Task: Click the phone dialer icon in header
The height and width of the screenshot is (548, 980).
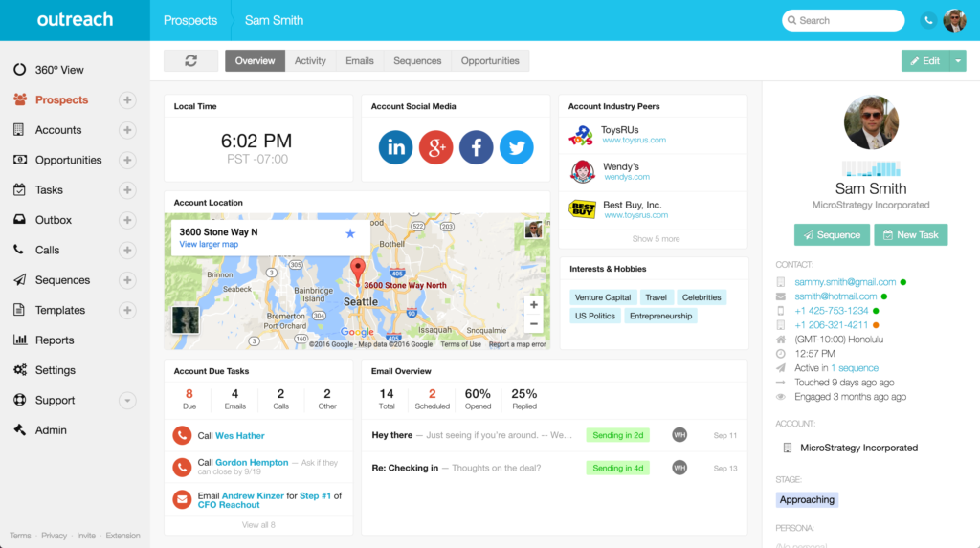Action: (x=928, y=21)
